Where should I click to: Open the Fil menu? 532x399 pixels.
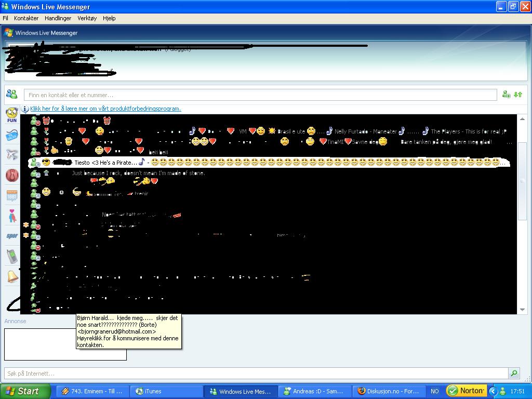[5, 18]
